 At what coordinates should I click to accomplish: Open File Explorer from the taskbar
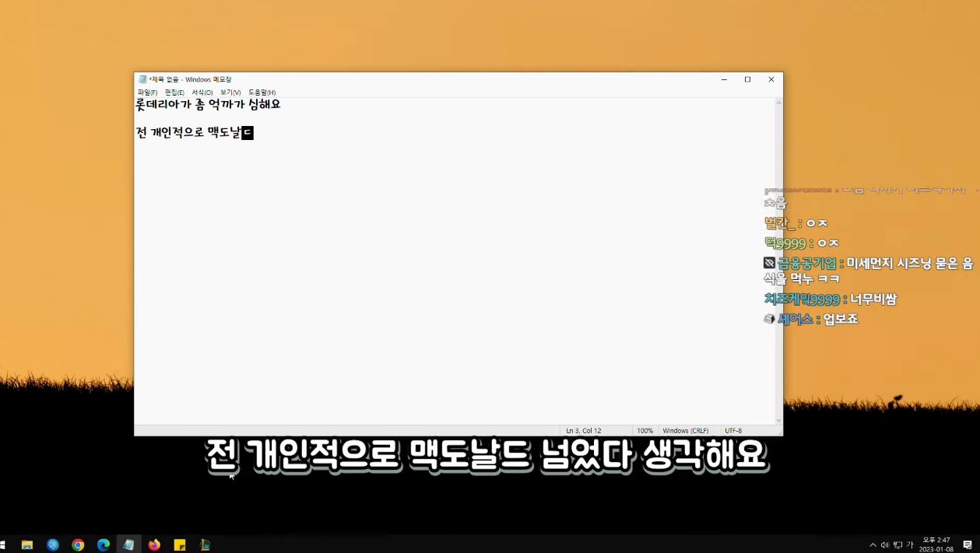click(26, 544)
